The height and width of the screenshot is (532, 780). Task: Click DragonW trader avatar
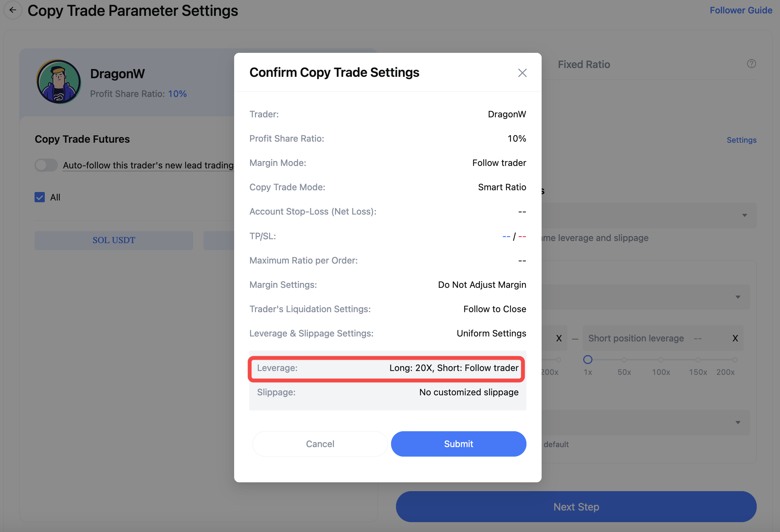point(59,82)
